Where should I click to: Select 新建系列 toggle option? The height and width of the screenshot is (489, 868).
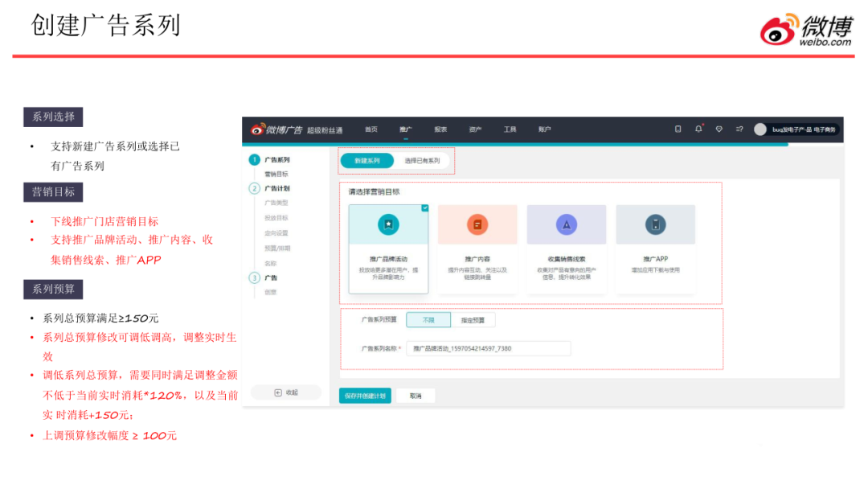[x=367, y=161]
